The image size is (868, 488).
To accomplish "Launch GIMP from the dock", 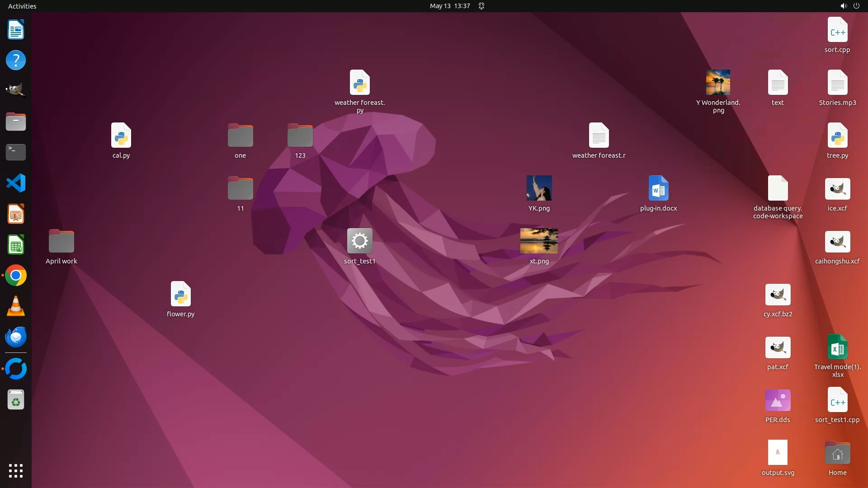I will (16, 90).
